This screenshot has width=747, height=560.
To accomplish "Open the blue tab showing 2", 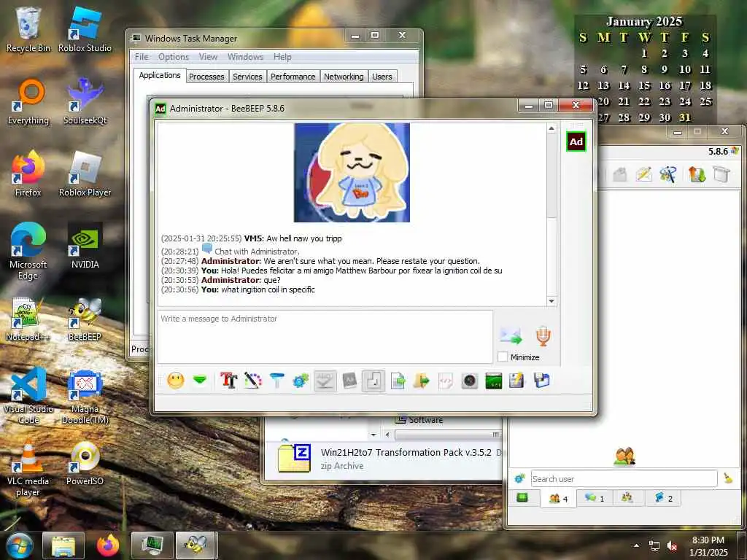I will (x=663, y=498).
